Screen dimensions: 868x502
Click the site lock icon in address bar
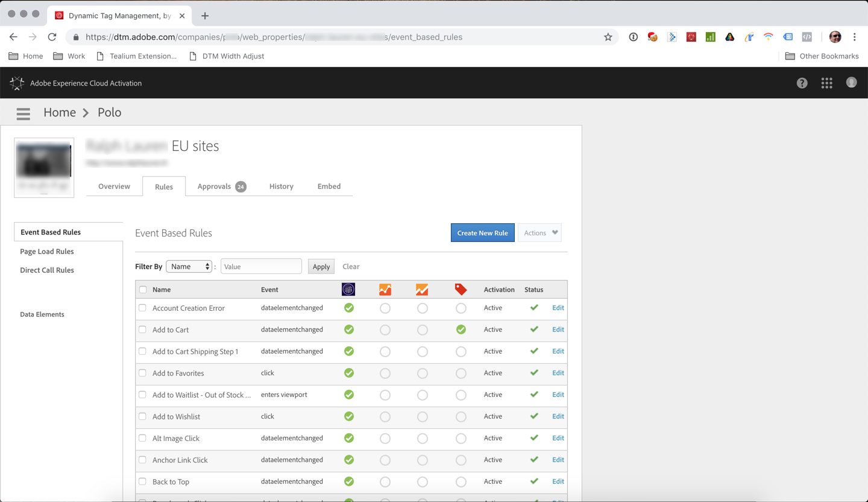click(x=75, y=37)
